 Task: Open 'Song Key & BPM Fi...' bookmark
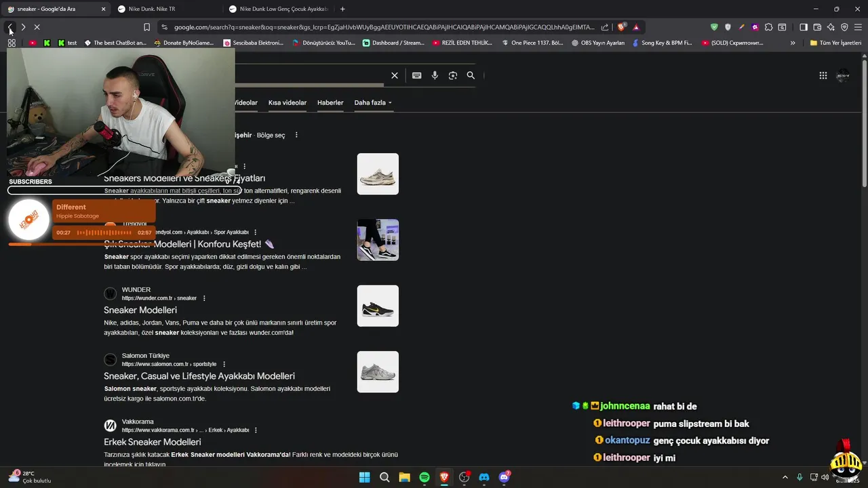(x=662, y=43)
